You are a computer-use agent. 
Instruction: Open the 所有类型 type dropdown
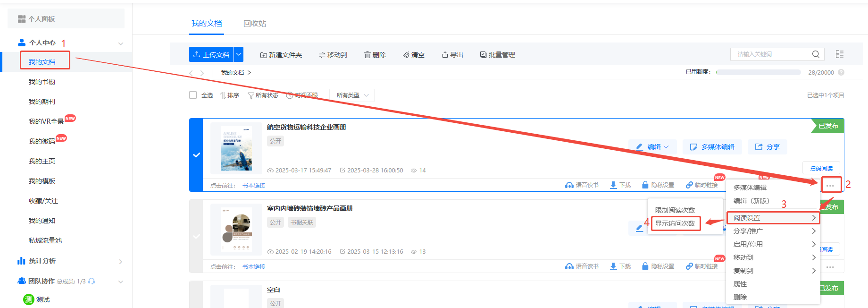[352, 95]
